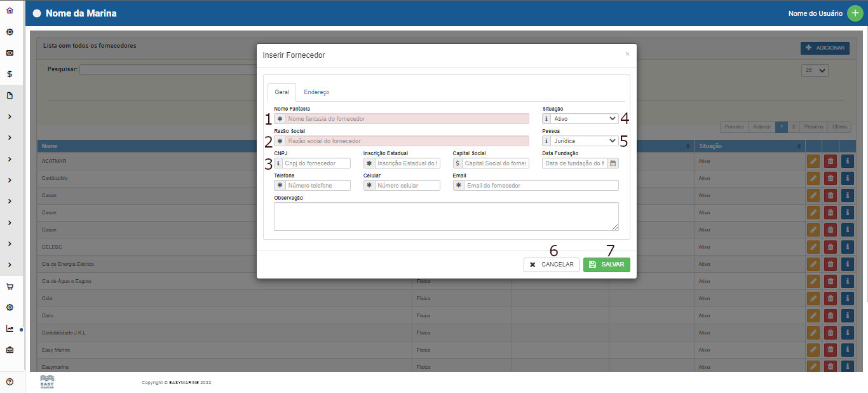
Task: Expand the first chevron item in sidebar
Action: coord(10,116)
